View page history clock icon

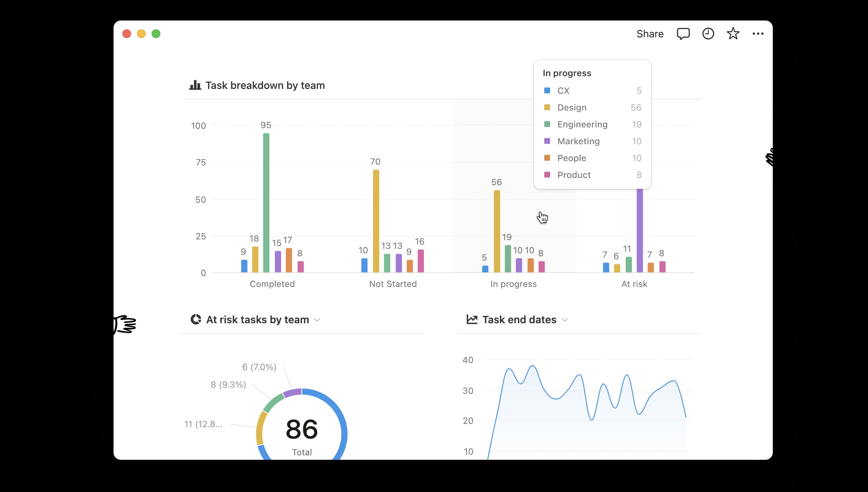coord(708,34)
